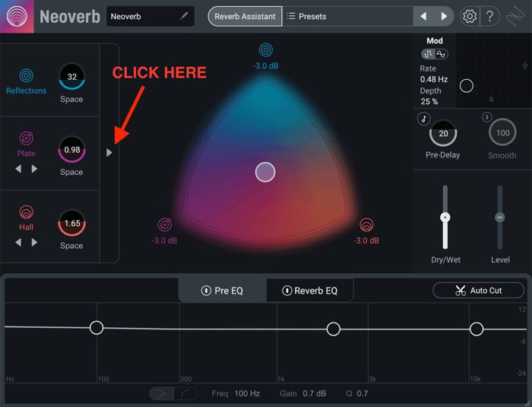Select next Plate type
532x407 pixels.
click(34, 169)
